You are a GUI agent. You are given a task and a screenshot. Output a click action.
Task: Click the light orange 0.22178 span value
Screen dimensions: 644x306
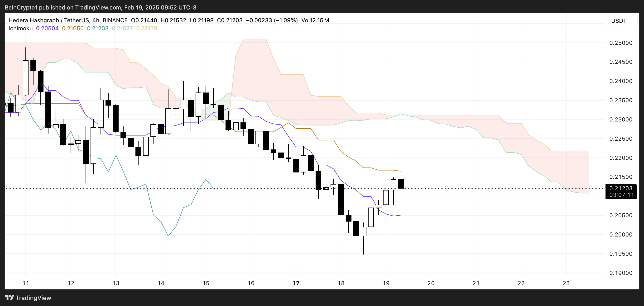pos(146,28)
